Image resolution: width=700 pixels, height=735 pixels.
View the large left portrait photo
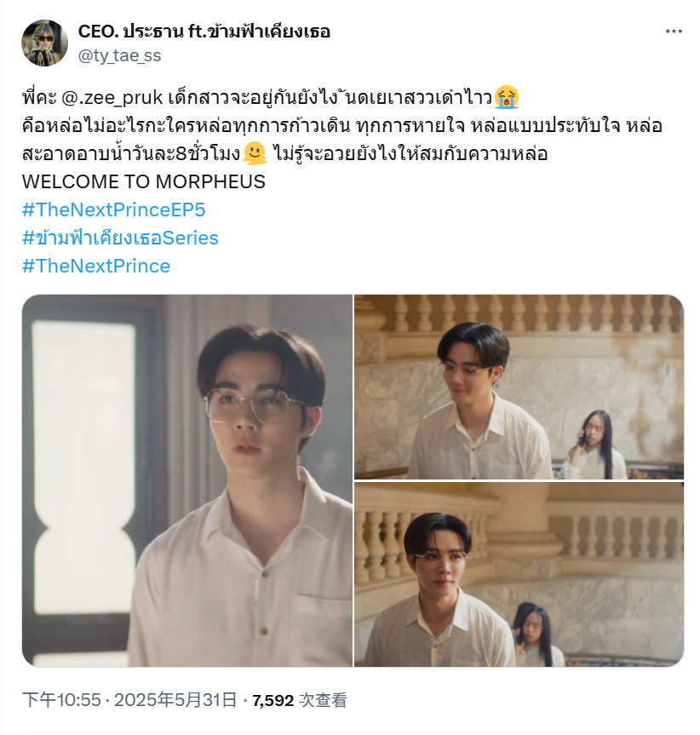pos(187,480)
